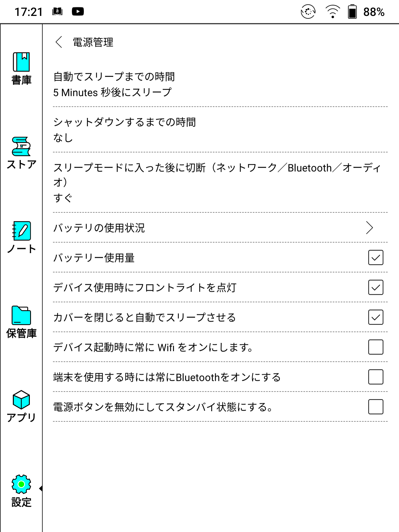Image resolution: width=399 pixels, height=532 pixels.
Task: Disable カバーを閉じると自動でスリープさせる checkbox
Action: (376, 317)
